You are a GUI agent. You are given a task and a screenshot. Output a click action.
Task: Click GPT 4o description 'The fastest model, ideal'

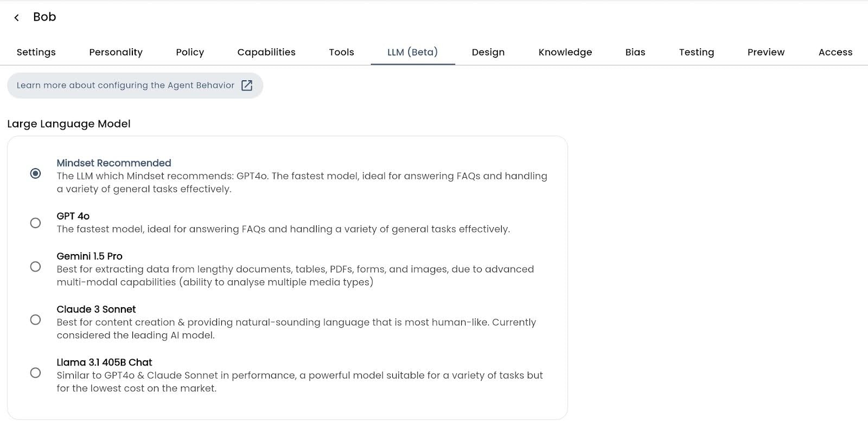pyautogui.click(x=283, y=229)
